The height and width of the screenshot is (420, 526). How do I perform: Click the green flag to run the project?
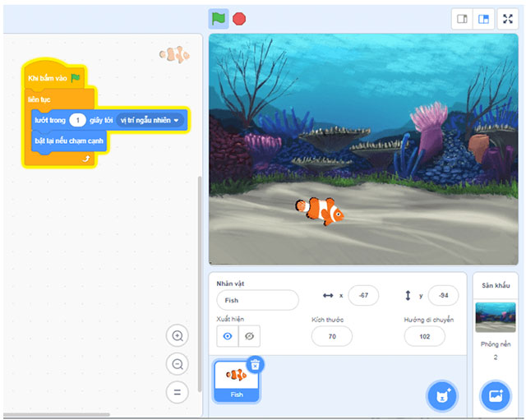(x=219, y=19)
